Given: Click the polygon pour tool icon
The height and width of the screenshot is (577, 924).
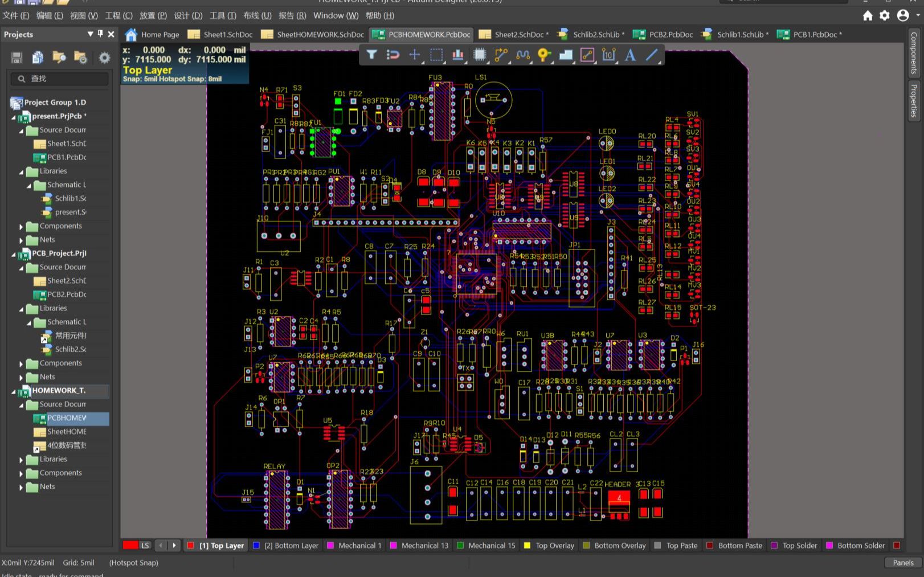Looking at the screenshot, I should coord(566,55).
